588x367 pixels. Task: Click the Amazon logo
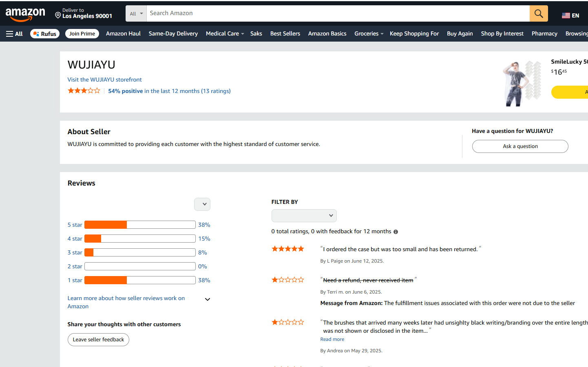click(x=25, y=15)
